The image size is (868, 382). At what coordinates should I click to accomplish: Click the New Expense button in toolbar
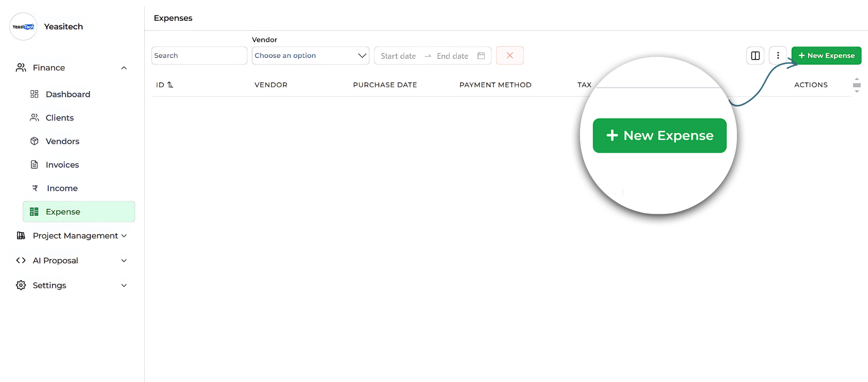point(826,56)
